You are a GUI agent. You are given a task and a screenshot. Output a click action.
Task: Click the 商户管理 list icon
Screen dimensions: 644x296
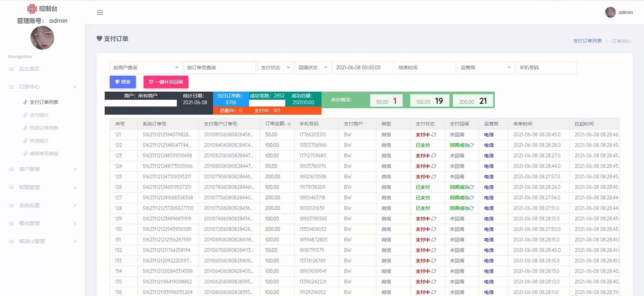click(11, 169)
